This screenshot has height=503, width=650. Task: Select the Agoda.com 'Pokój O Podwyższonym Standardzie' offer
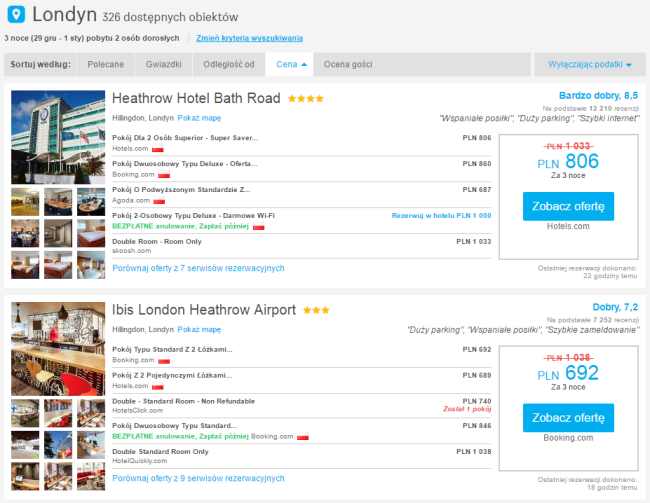point(301,195)
